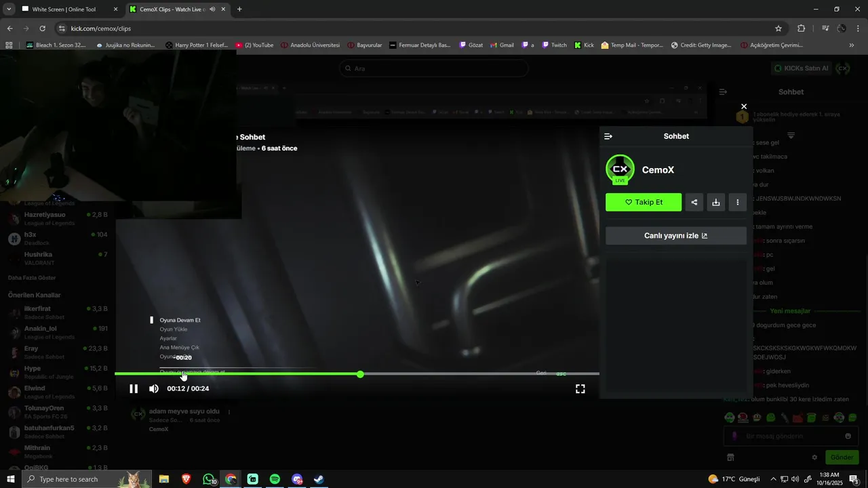Download the clip with the download icon
Viewport: 868px width, 488px height.
tap(715, 202)
